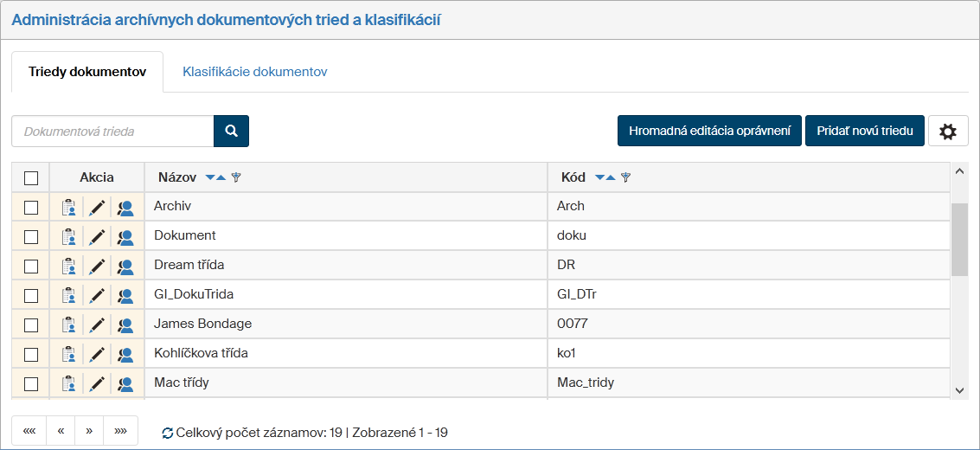This screenshot has width=980, height=450.
Task: Click users icon in Mac třídy row
Action: 125,384
